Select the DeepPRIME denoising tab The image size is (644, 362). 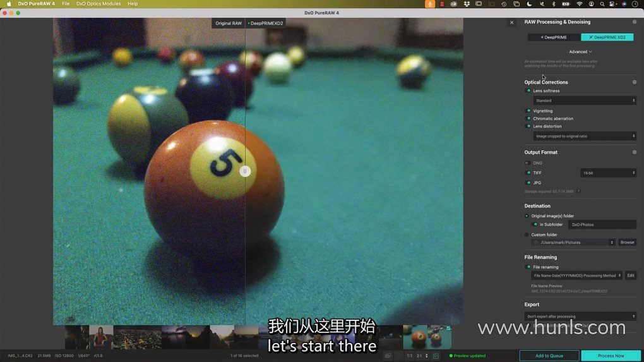click(554, 37)
